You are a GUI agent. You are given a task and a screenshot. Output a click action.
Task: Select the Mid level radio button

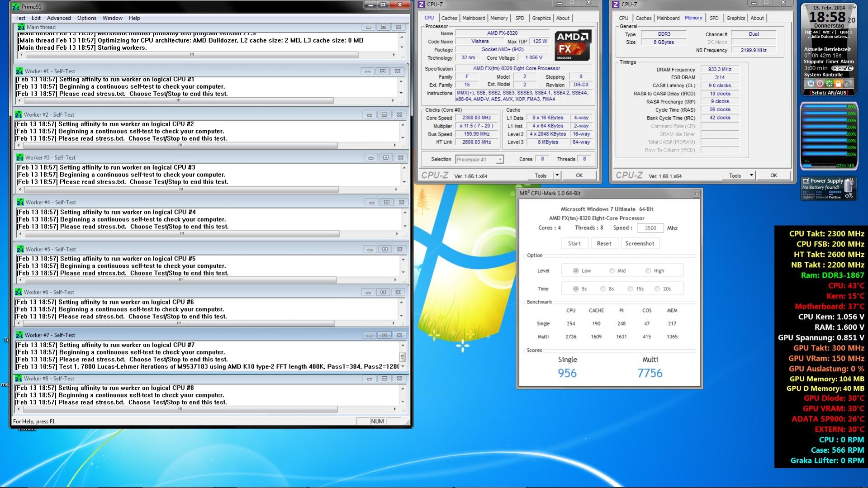(x=612, y=271)
